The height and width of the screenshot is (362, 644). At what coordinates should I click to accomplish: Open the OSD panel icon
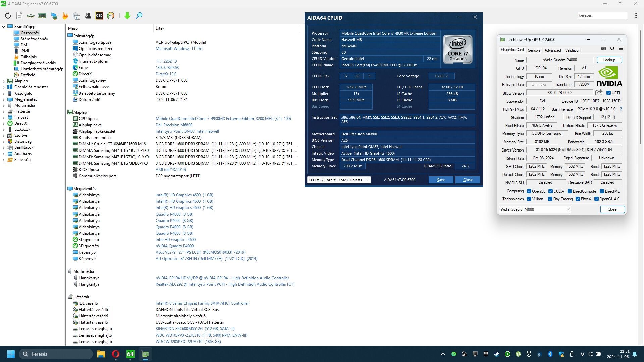(x=99, y=16)
